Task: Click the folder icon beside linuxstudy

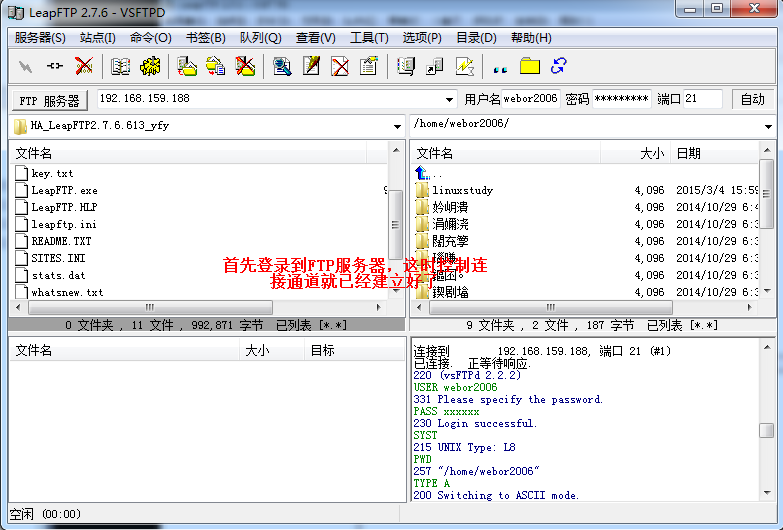Action: pyautogui.click(x=422, y=190)
